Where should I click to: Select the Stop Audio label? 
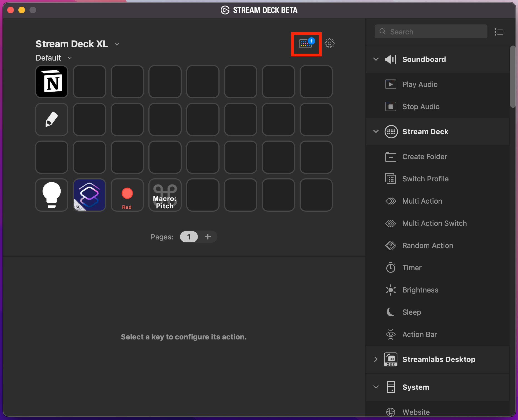[421, 107]
